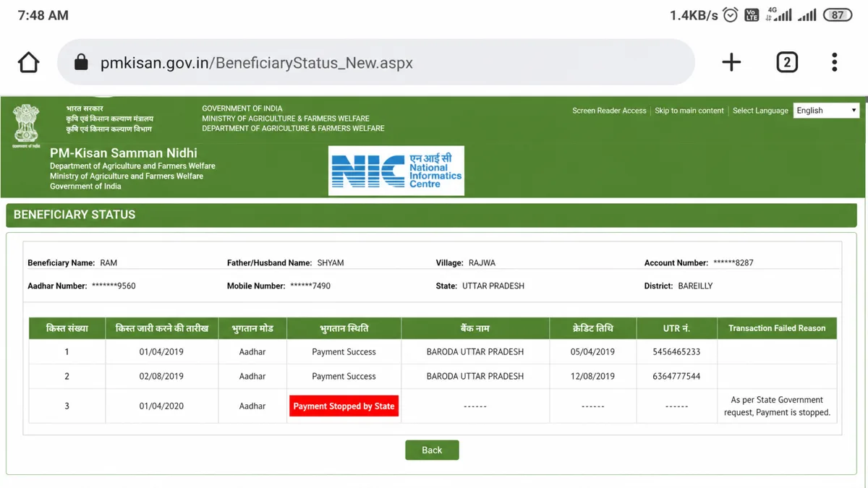Open the English language dropdown

coord(826,111)
